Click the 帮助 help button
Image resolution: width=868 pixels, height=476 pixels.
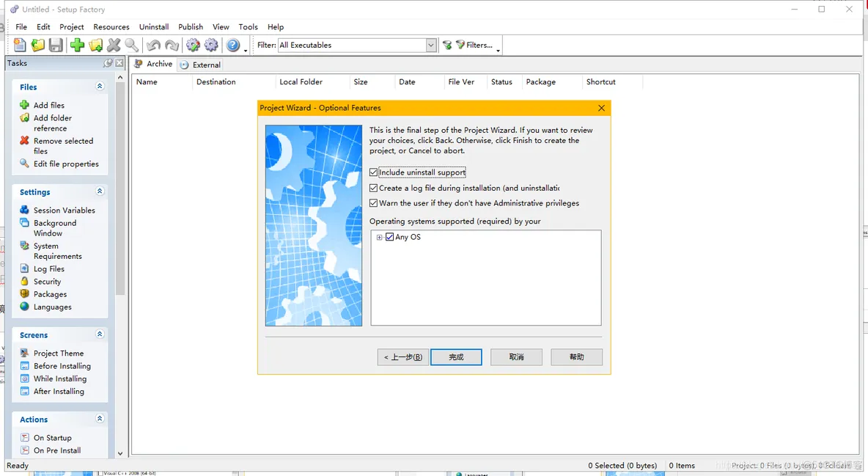pyautogui.click(x=577, y=357)
